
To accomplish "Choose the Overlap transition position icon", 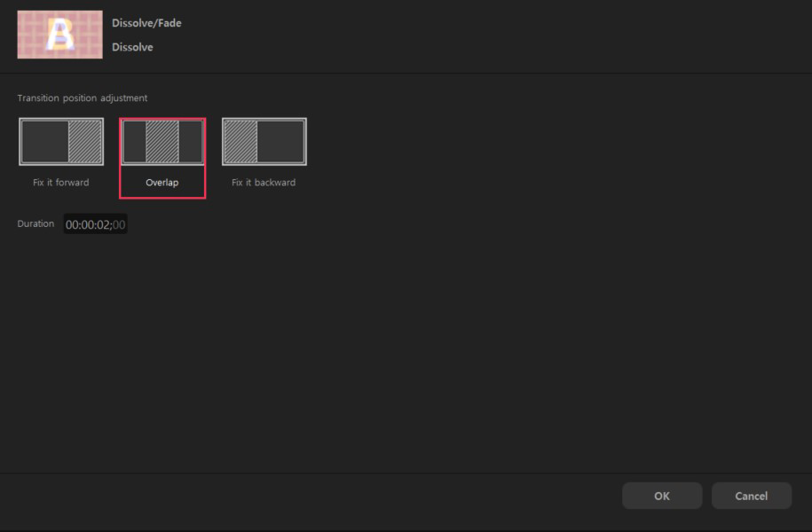I will pos(162,142).
